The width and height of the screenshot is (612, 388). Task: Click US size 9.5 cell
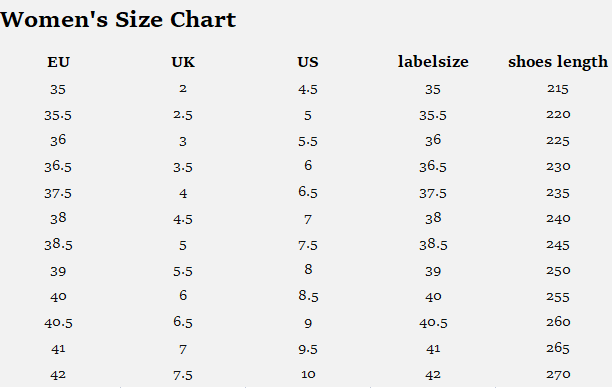pyautogui.click(x=308, y=349)
